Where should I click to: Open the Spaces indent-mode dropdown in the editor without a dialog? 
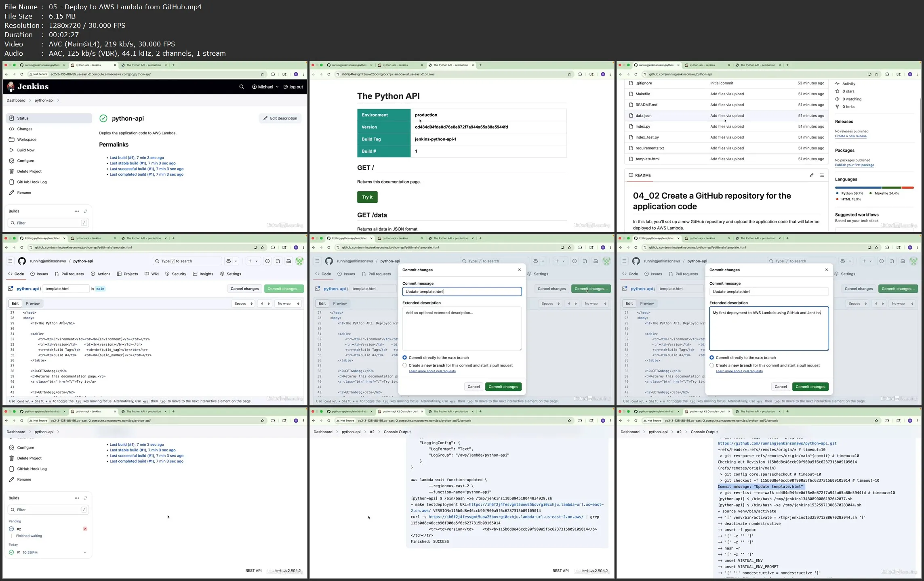click(x=243, y=304)
